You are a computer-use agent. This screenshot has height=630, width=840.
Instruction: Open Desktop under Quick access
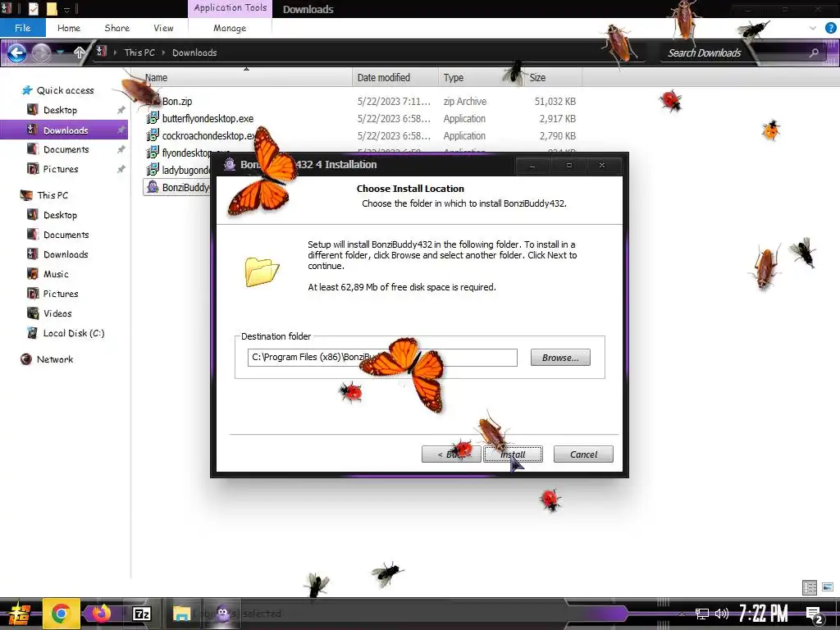tap(60, 110)
